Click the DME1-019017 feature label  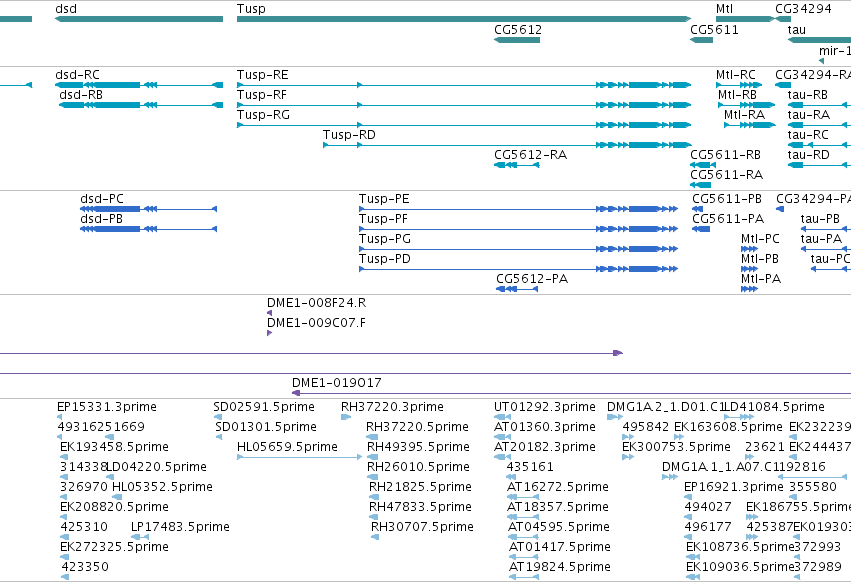336,383
